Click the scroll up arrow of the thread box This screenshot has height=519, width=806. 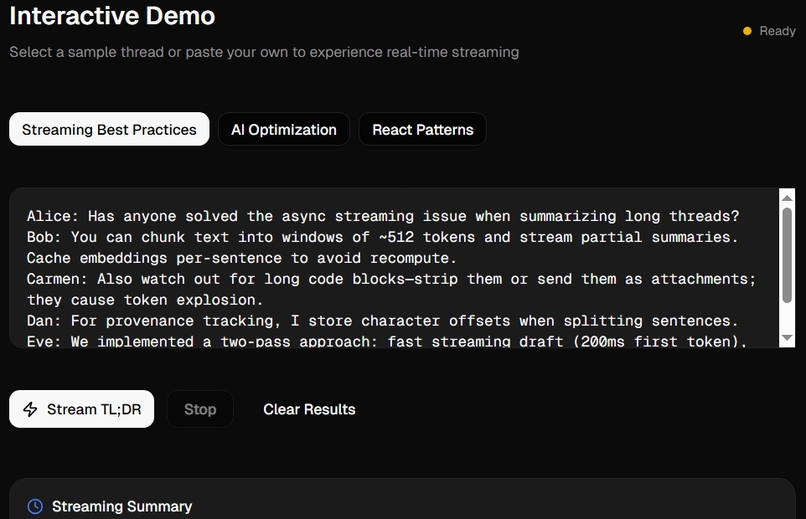787,198
